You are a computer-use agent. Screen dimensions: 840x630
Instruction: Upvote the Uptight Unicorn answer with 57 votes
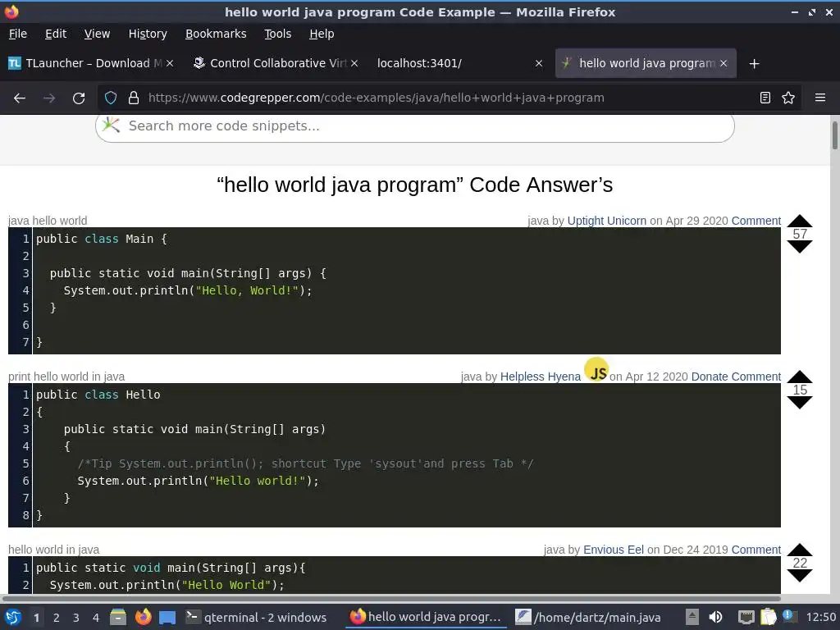tap(800, 220)
